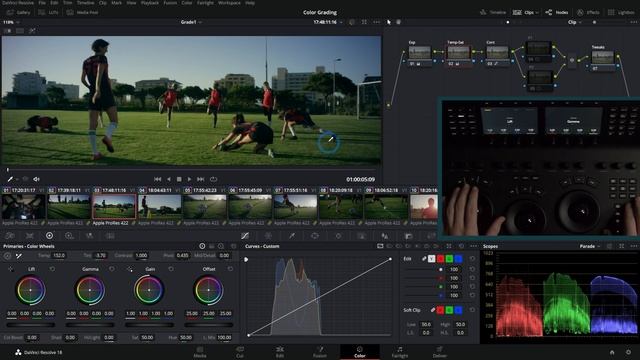Open the Qualifier eyedropper palette

tap(291, 236)
